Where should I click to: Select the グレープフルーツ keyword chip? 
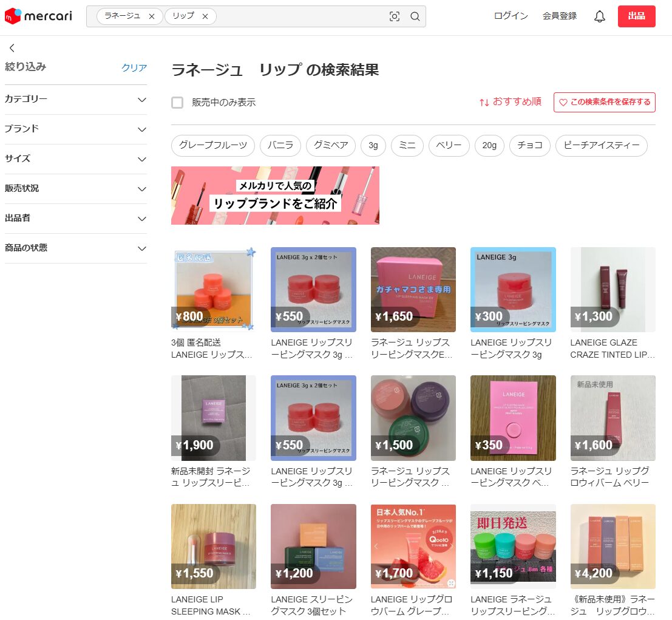[213, 145]
